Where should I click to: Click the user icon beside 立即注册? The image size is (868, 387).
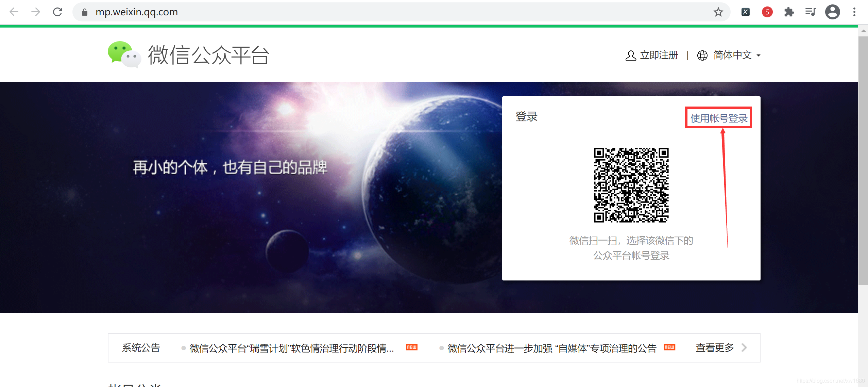pos(631,55)
